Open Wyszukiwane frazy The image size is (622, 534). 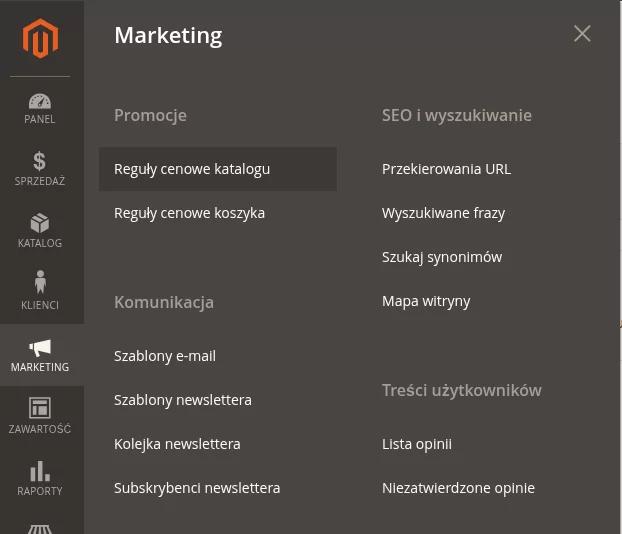(443, 213)
